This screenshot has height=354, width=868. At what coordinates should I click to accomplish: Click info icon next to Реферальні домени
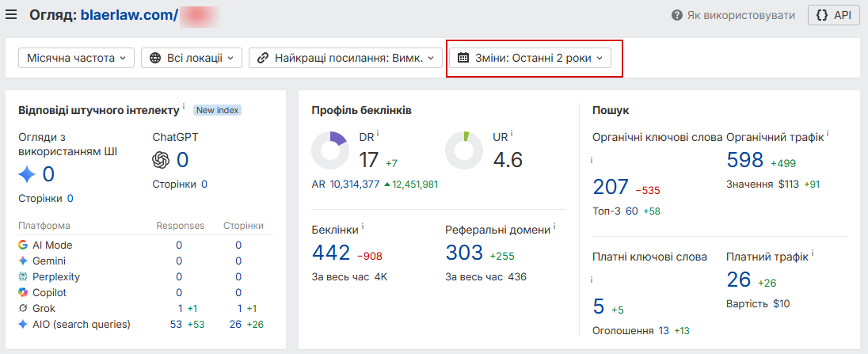click(x=554, y=226)
